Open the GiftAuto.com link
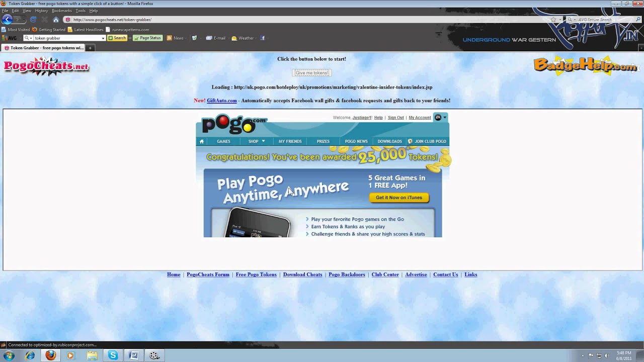Image resolution: width=644 pixels, height=362 pixels. click(222, 101)
